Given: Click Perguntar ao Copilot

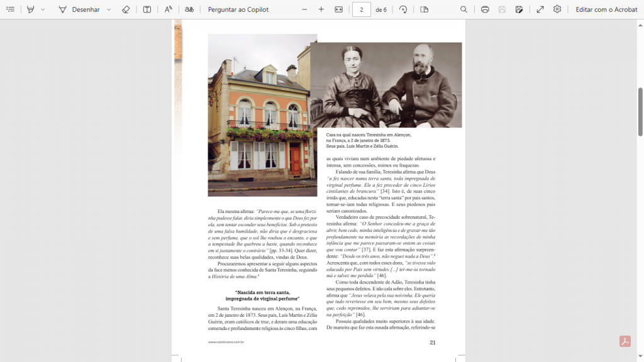Looking at the screenshot, I should click(238, 9).
